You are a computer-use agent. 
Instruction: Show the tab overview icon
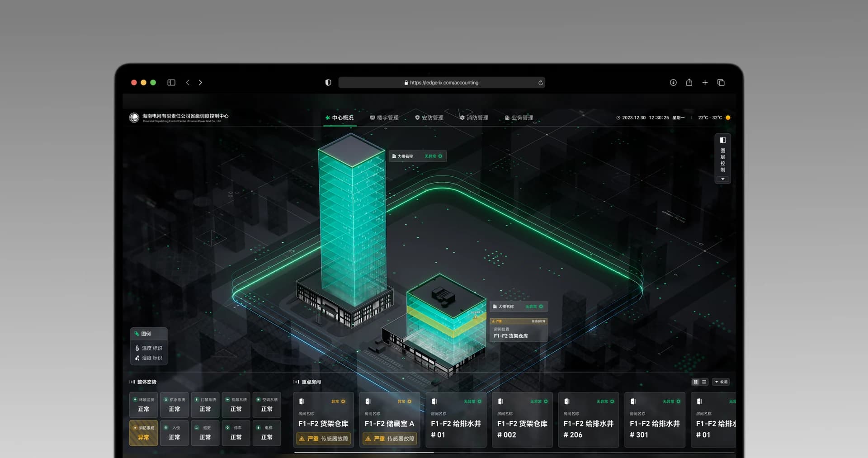click(721, 82)
